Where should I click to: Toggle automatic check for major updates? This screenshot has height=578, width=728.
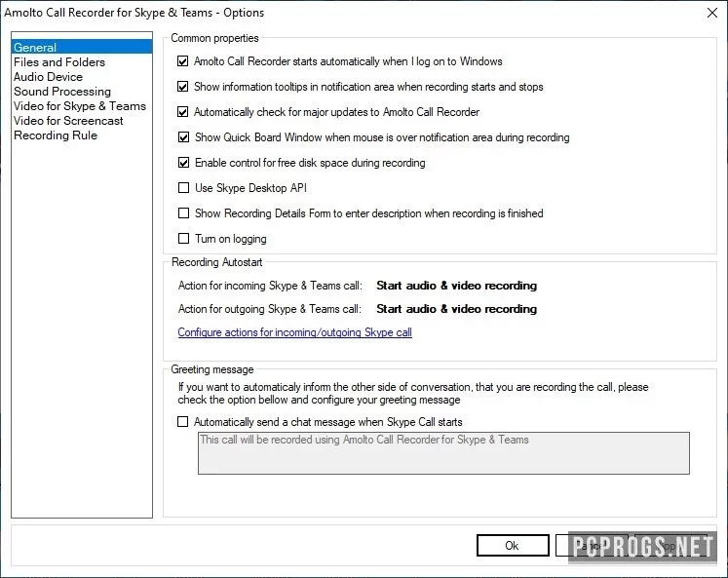tap(183, 112)
